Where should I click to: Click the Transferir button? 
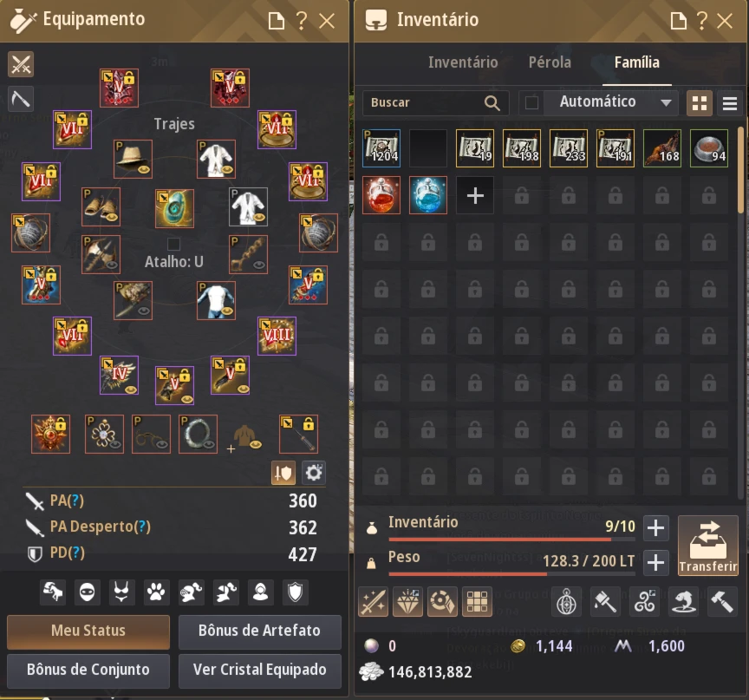click(x=708, y=546)
